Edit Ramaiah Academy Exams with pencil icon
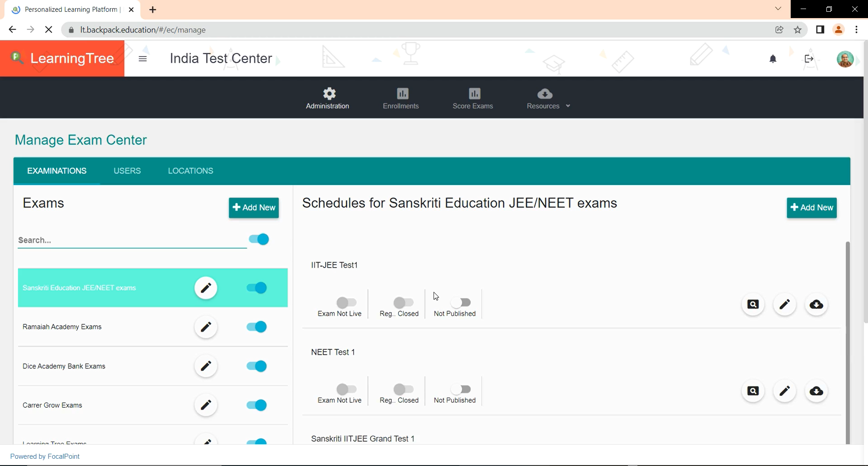868x466 pixels. click(206, 327)
